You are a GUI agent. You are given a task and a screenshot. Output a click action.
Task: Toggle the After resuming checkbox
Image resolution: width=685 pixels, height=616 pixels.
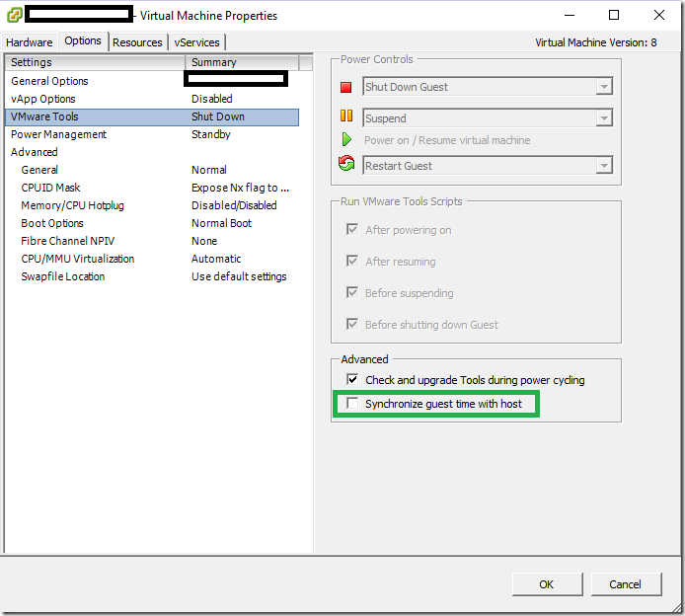(352, 261)
